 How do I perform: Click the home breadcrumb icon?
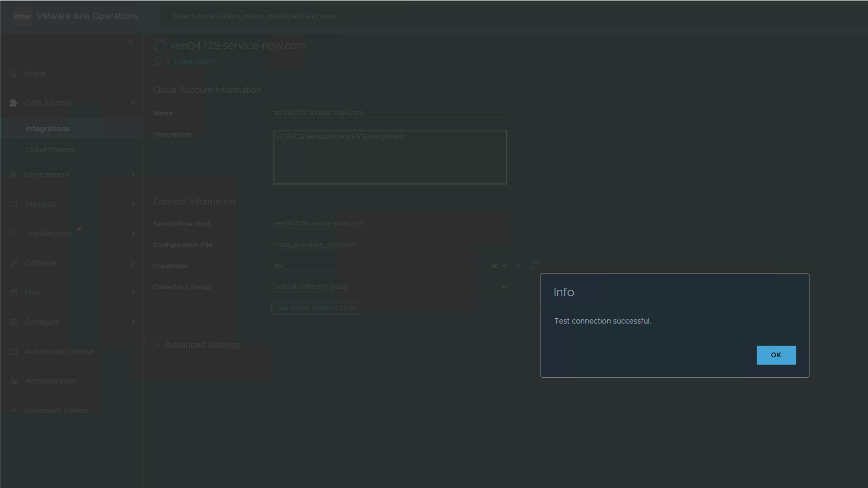tap(158, 62)
